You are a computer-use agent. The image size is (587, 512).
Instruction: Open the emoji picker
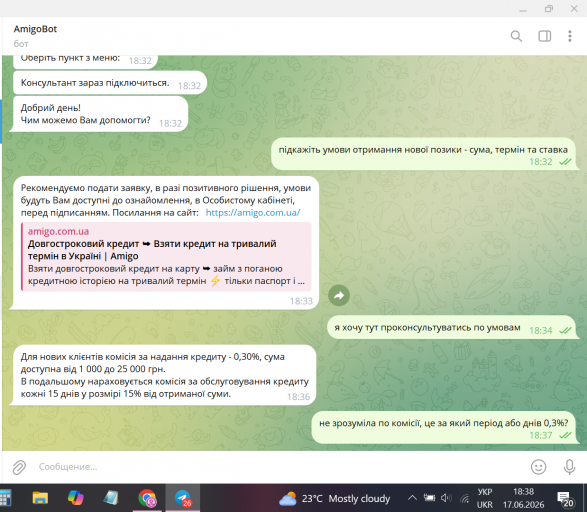tap(538, 467)
